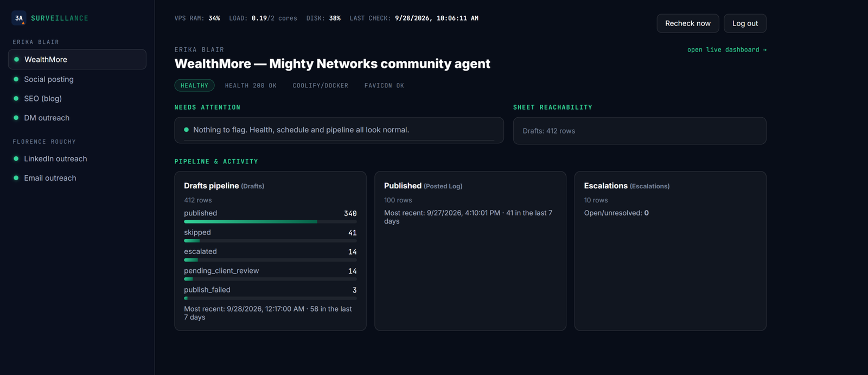Click the HEALTHY status badge
Screen dimensions: 868x375
[194, 85]
